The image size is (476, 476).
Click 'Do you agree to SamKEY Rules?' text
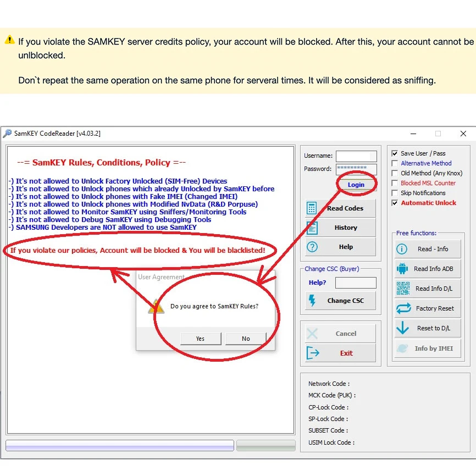coord(214,306)
